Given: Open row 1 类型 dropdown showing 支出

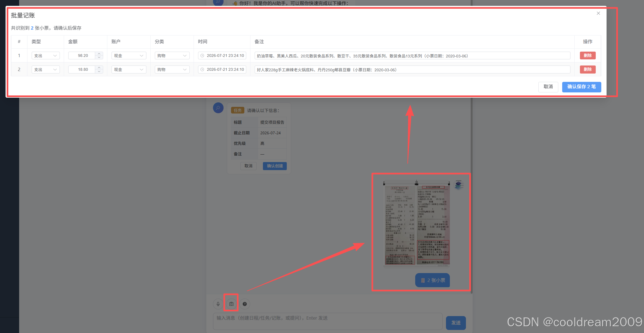Looking at the screenshot, I should point(45,56).
